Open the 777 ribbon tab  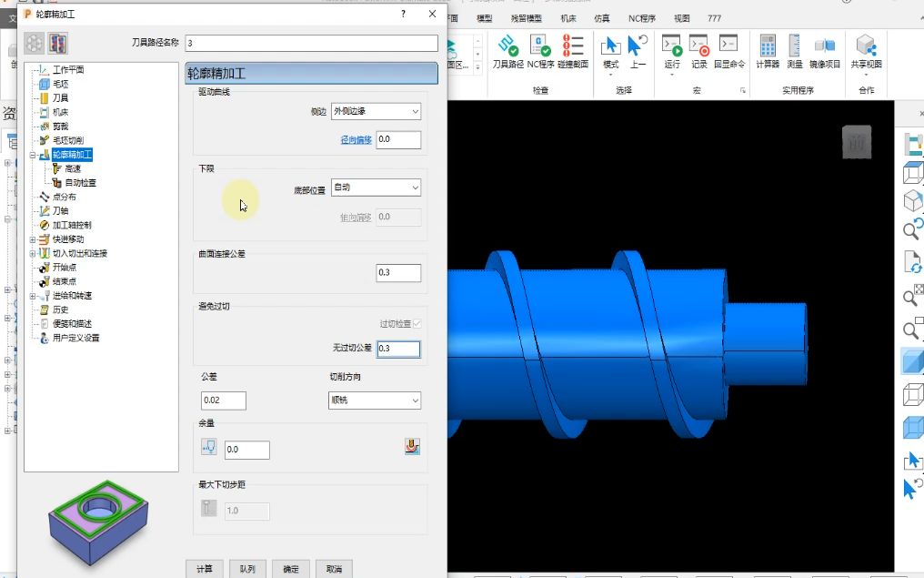[714, 18]
